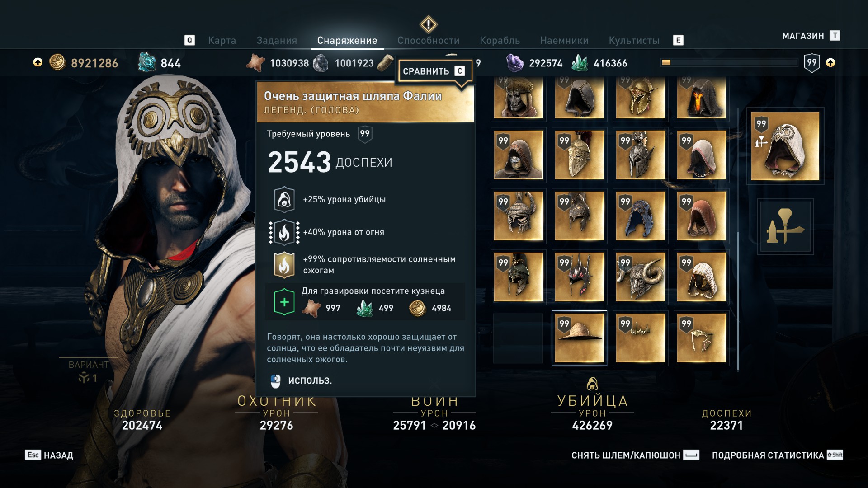Viewport: 868px width, 488px height.
Task: Select the ram-horned helmet item
Action: pos(640,277)
